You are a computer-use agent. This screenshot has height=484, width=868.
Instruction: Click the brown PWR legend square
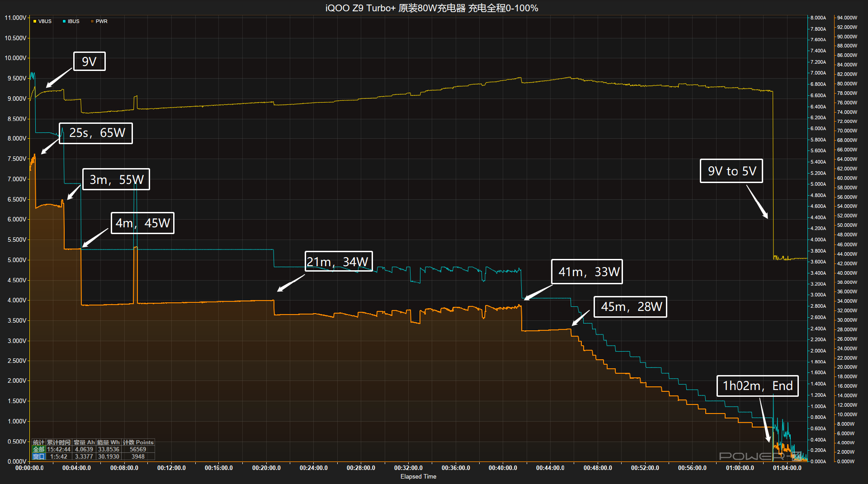click(92, 21)
